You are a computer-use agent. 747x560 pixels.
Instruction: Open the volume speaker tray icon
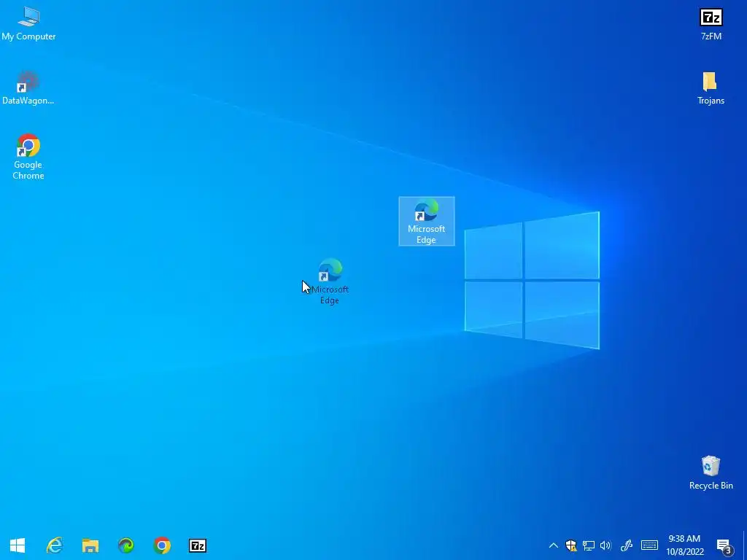click(x=605, y=545)
